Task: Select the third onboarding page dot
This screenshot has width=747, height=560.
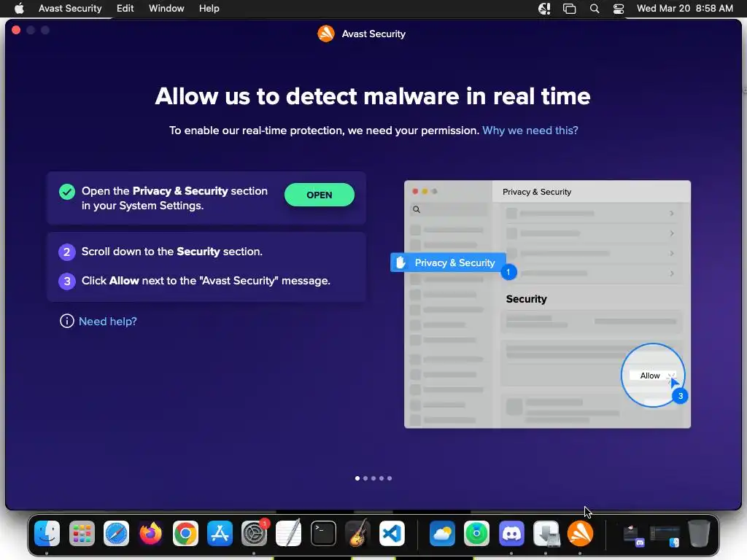Action: [373, 478]
